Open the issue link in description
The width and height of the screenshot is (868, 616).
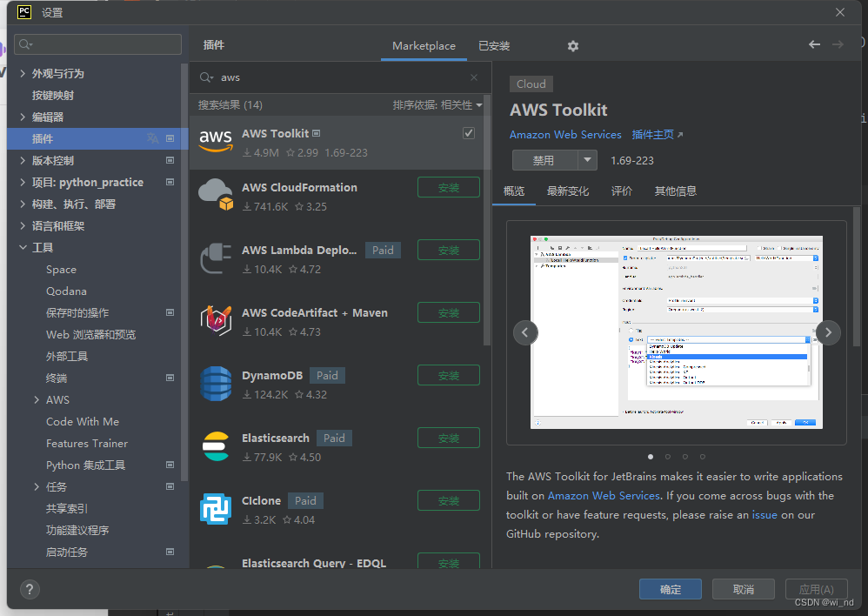pyautogui.click(x=765, y=514)
